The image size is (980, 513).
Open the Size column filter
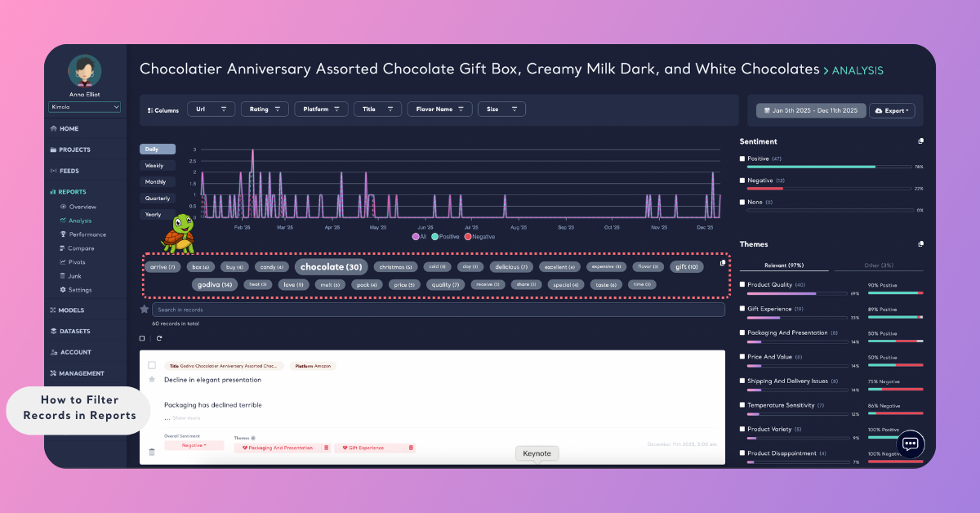coord(501,109)
